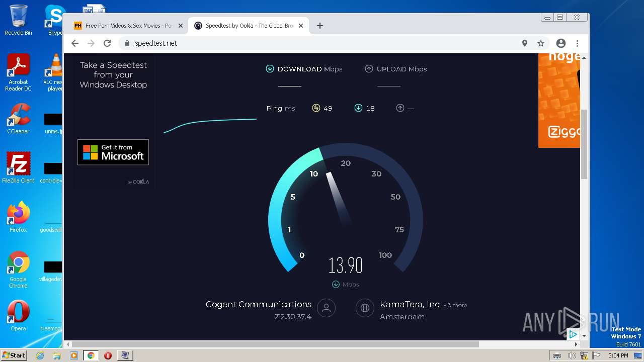The image size is (644, 362).
Task: Click the Opera taskbar icon
Action: pos(108,355)
